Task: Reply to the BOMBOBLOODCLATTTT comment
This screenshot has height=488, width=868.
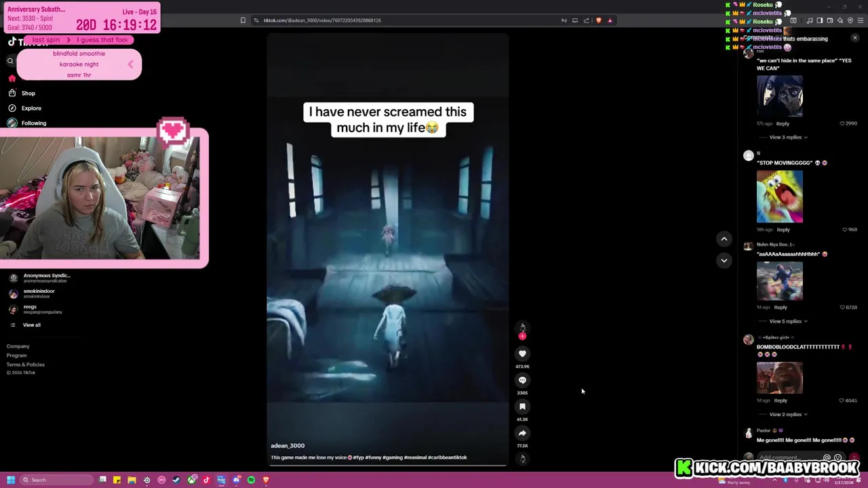Action: (x=781, y=400)
